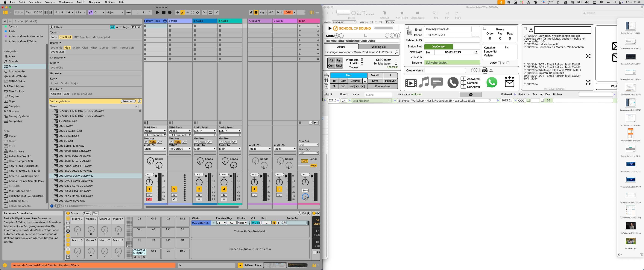Click the Klassenliste button
The image size is (644, 270).
382,86
